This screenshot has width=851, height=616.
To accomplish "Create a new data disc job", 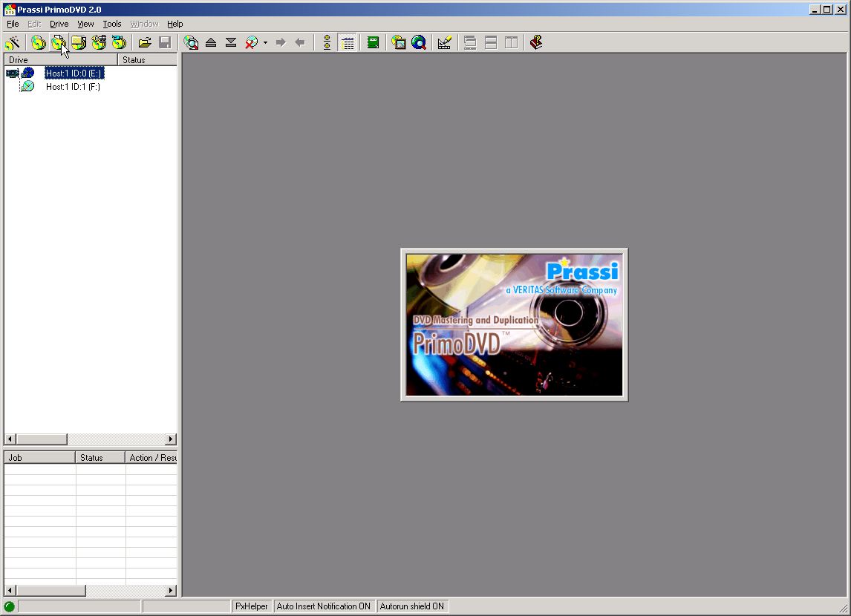I will pyautogui.click(x=58, y=42).
